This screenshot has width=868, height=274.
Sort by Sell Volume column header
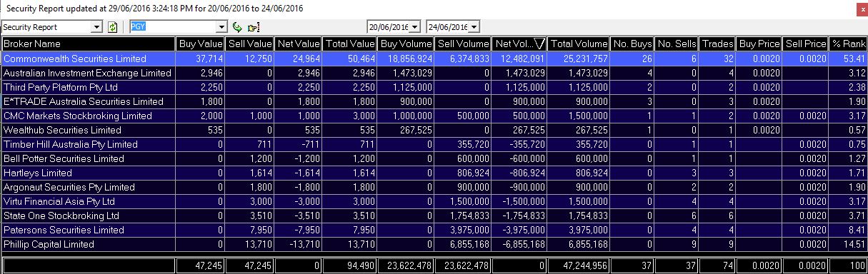click(463, 44)
